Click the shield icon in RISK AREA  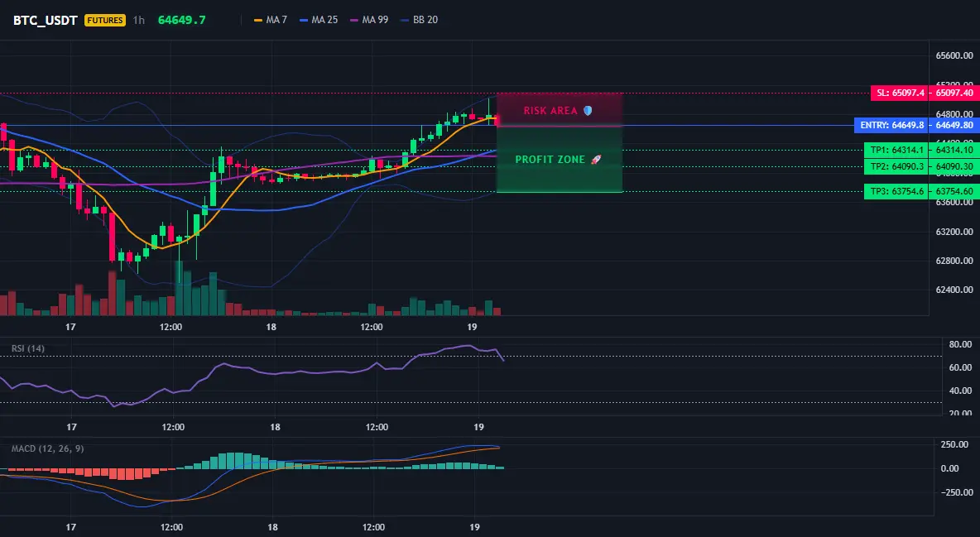tap(588, 111)
